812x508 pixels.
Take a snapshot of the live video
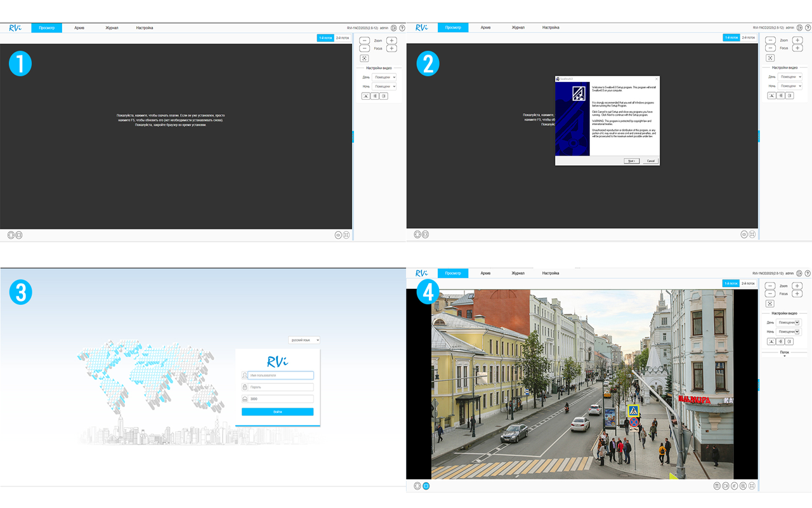point(717,485)
